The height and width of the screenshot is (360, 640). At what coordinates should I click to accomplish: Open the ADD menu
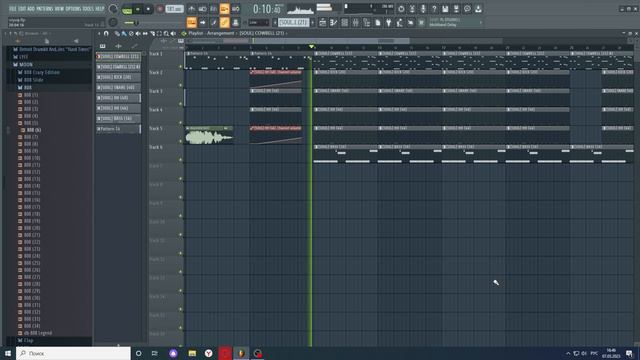click(31, 9)
